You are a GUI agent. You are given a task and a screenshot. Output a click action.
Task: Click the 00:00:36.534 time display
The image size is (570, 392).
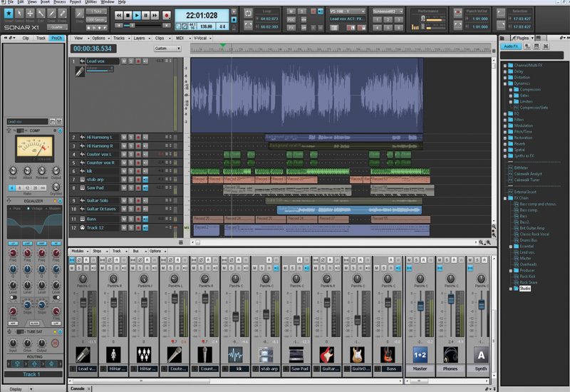coord(93,48)
